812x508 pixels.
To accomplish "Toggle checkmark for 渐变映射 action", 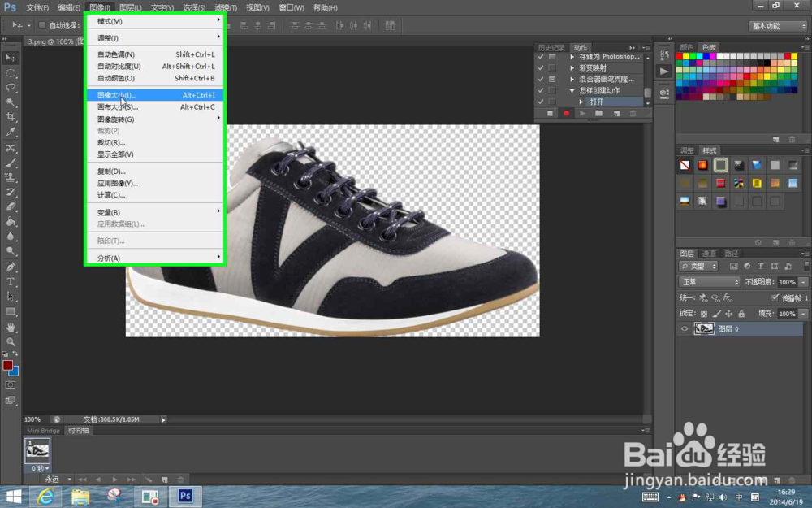I will [x=541, y=68].
